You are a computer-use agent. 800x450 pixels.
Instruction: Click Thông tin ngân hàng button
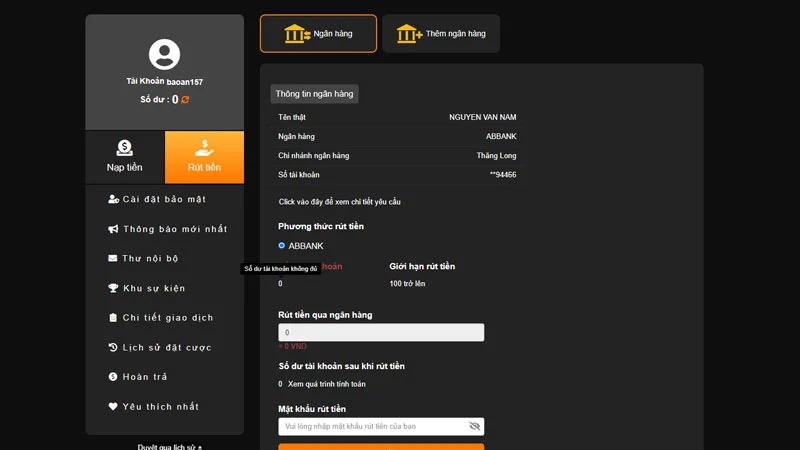pos(314,94)
